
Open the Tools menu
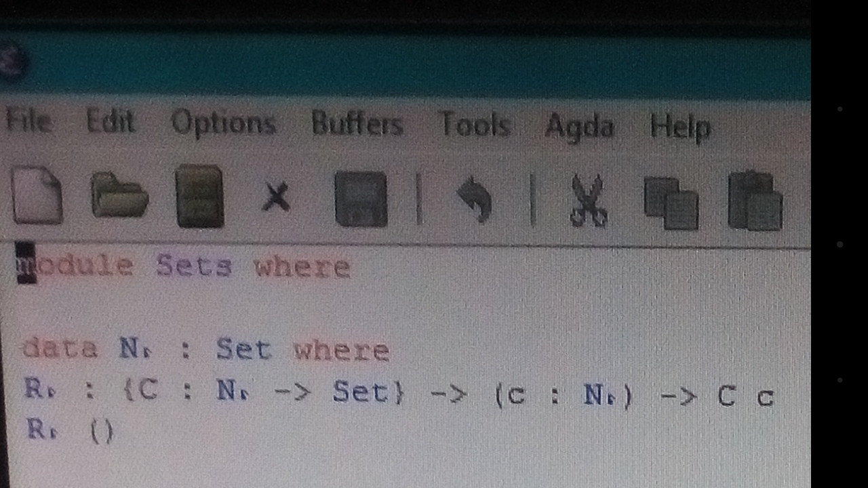pos(474,125)
